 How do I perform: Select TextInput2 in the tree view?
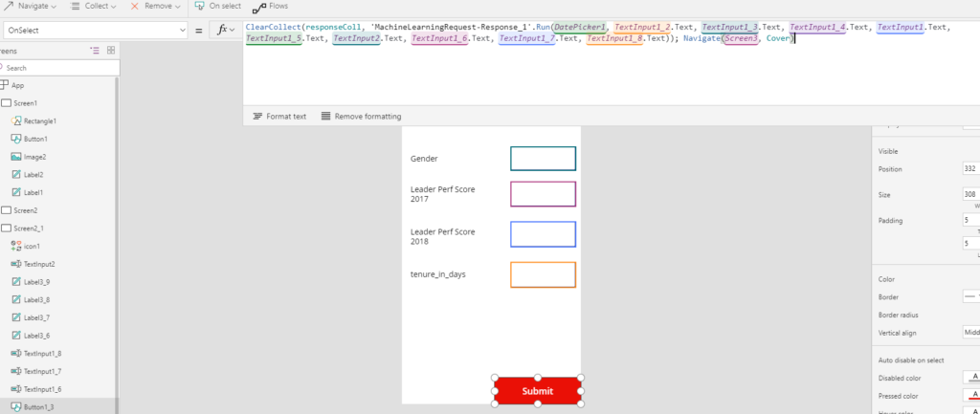[39, 264]
